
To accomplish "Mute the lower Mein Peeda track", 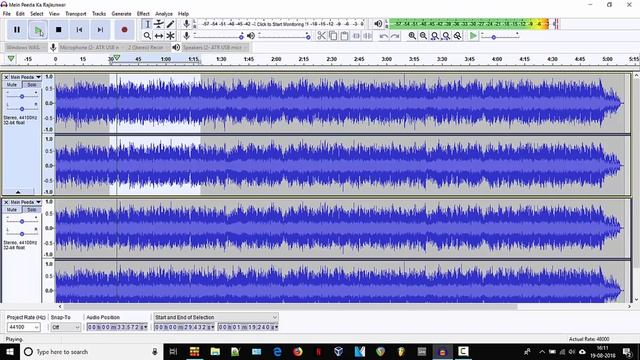I will pyautogui.click(x=12, y=209).
